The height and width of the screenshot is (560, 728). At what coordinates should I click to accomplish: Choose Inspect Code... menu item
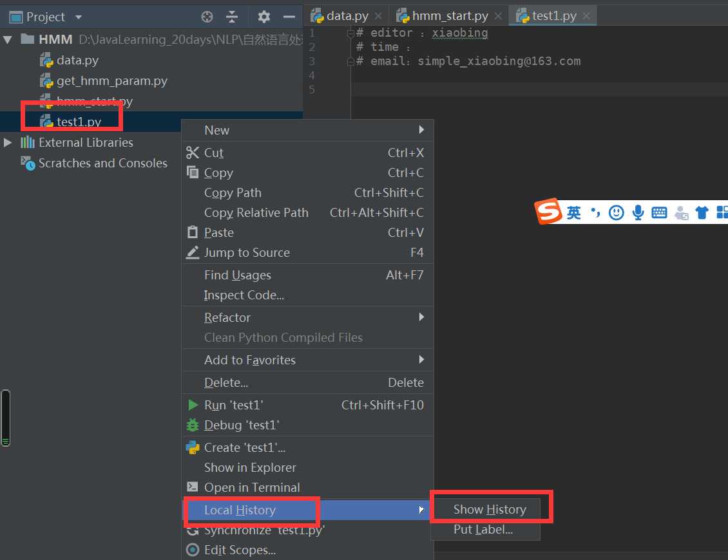click(x=307, y=295)
